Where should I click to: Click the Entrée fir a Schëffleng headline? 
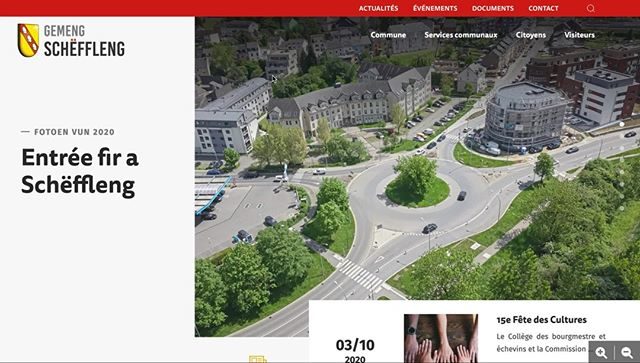click(x=80, y=171)
